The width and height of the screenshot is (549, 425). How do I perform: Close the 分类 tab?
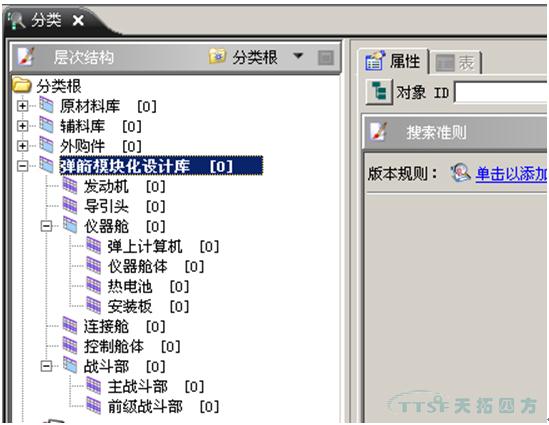point(78,21)
